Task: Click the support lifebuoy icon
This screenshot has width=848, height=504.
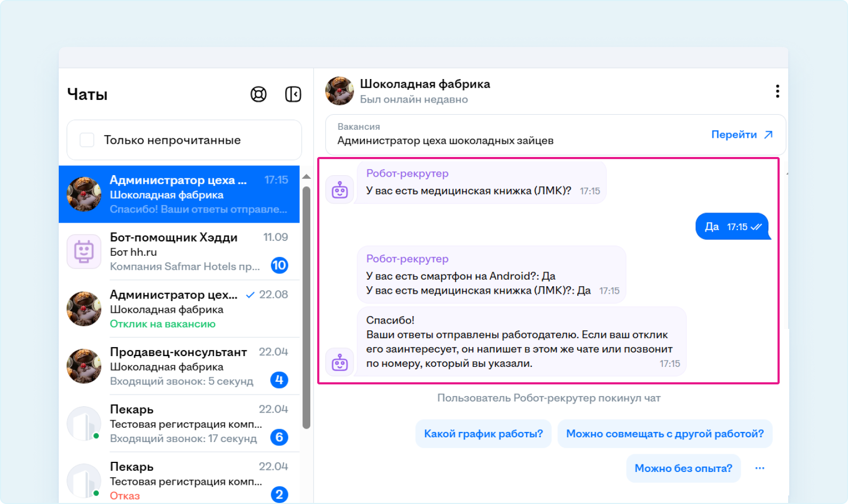Action: (258, 94)
